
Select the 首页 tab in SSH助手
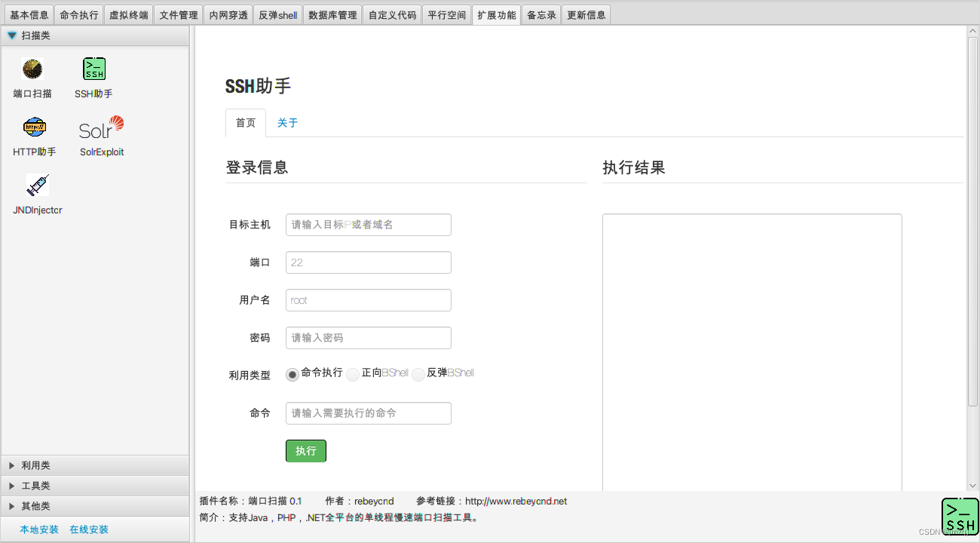point(246,123)
